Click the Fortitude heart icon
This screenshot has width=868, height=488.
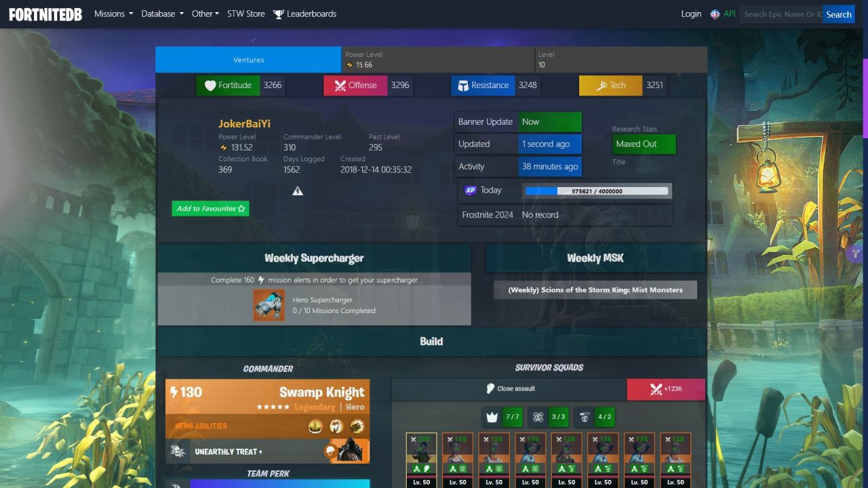click(210, 85)
